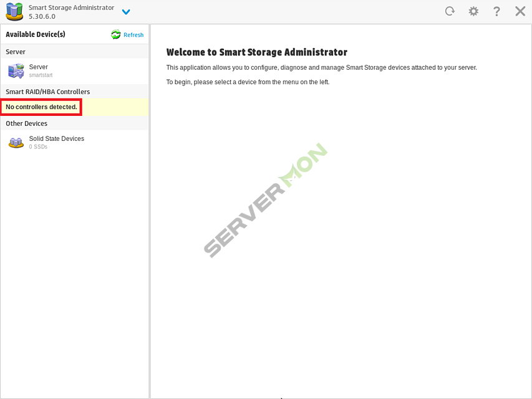Viewport: 532px width, 399px height.
Task: Click the 'smartstart' server name
Action: [x=41, y=75]
